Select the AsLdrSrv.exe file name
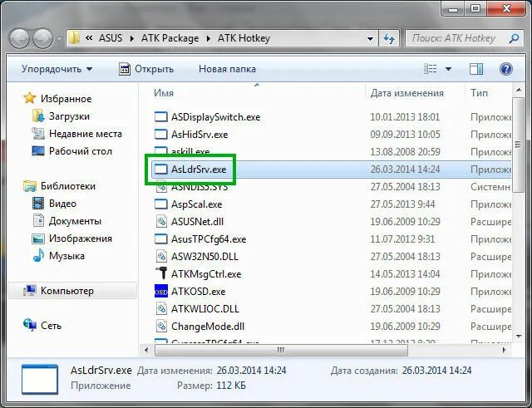 click(x=199, y=169)
